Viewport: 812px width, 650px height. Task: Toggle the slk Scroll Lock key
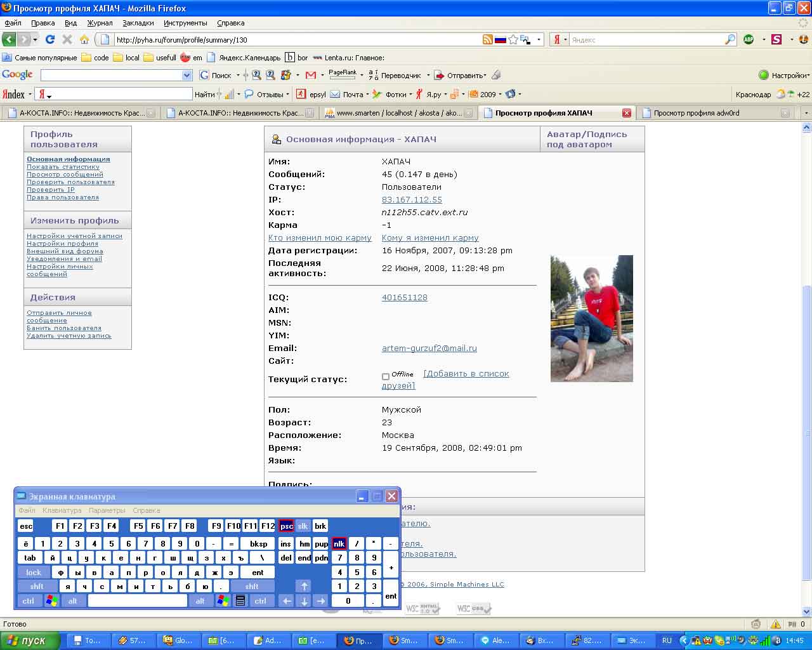pyautogui.click(x=303, y=526)
